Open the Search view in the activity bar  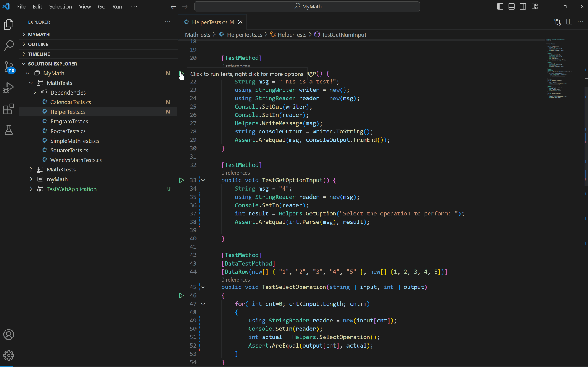coord(9,45)
